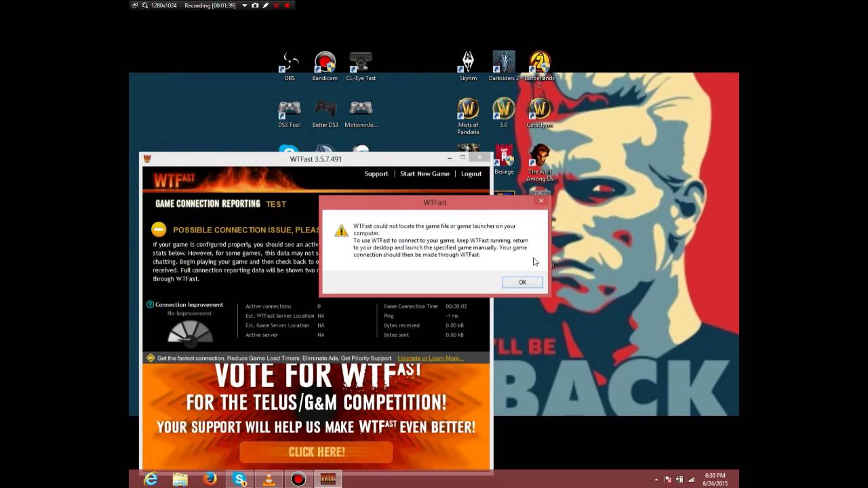Select the CL-Eye Test desktop icon

[x=361, y=66]
